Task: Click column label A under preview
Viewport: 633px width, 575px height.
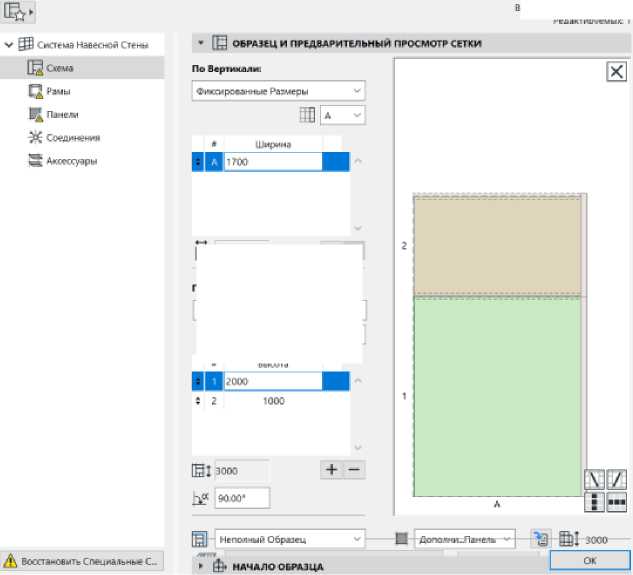Action: pyautogui.click(x=497, y=504)
